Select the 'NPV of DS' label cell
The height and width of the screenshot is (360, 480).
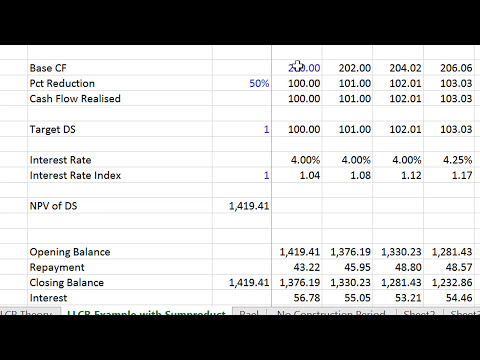pos(120,206)
